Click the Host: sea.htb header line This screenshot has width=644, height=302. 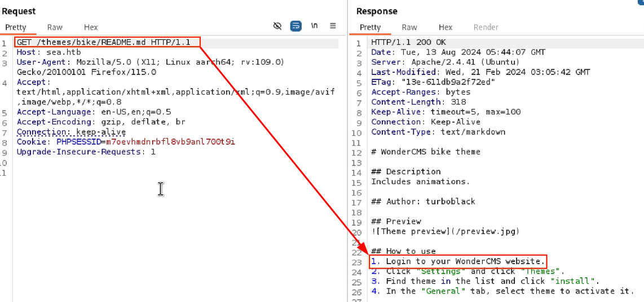(48, 52)
